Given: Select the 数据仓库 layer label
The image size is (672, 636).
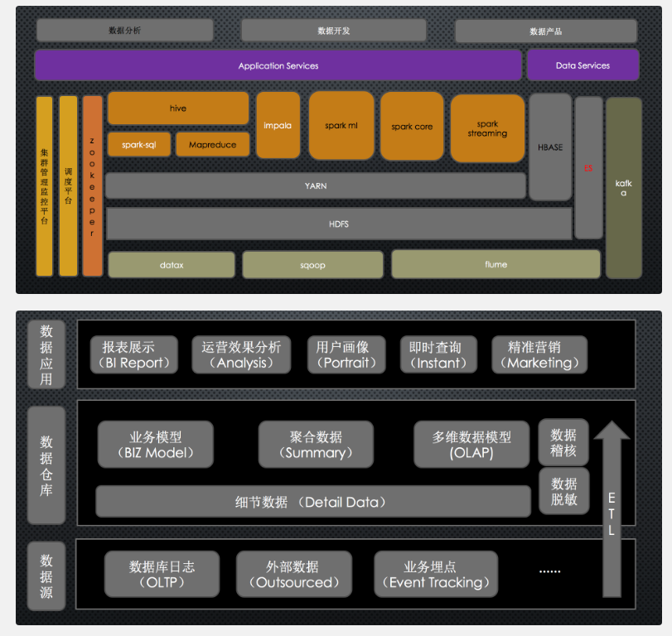Looking at the screenshot, I should coord(46,465).
